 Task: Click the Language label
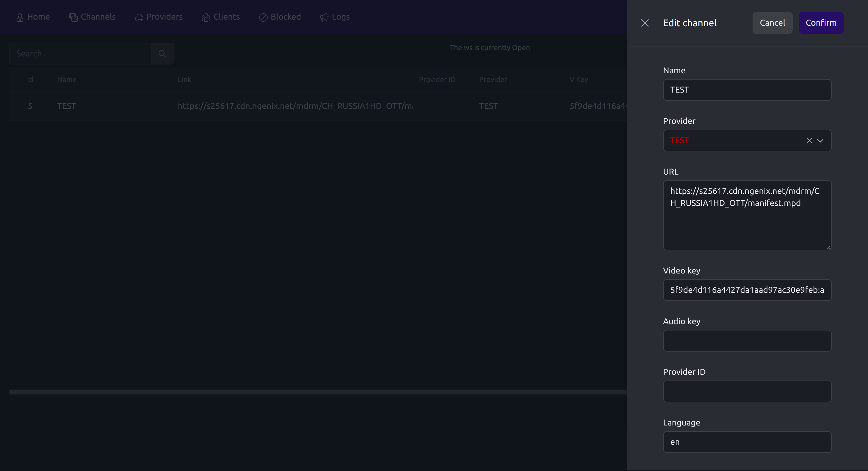coord(681,422)
